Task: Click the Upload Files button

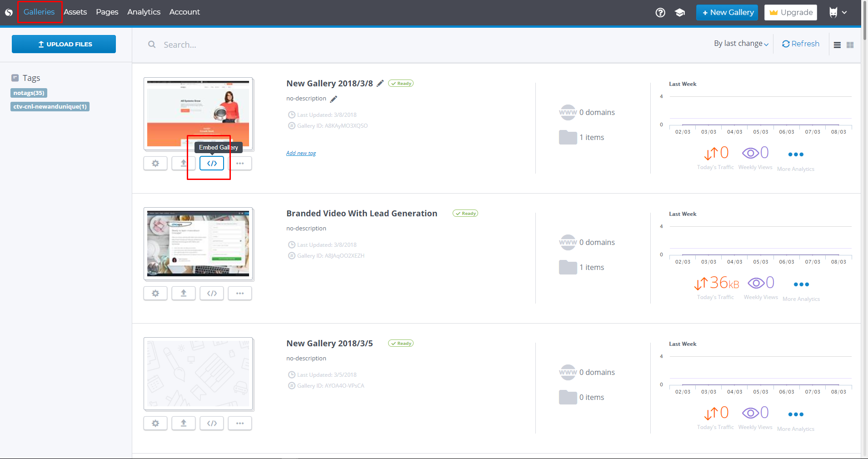Action: tap(64, 44)
